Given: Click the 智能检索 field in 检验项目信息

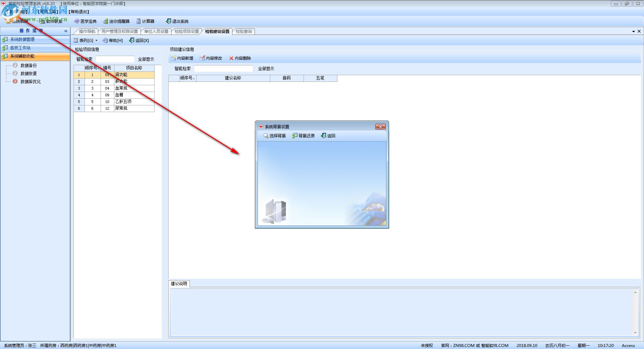Looking at the screenshot, I should coord(115,59).
